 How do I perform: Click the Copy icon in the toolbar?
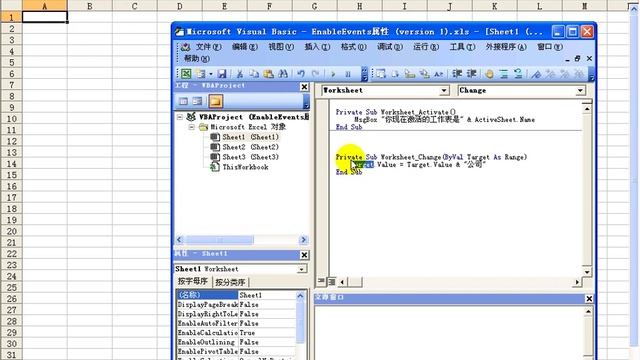point(254,73)
